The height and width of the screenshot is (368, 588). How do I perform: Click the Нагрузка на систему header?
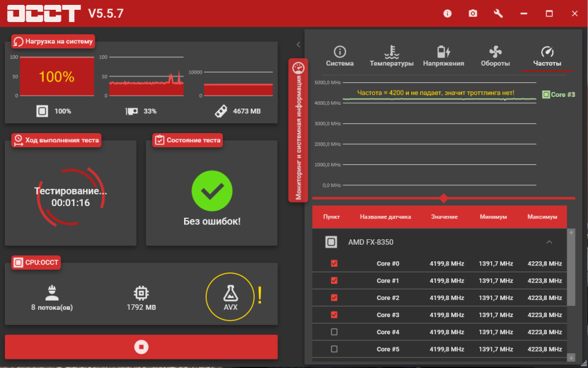click(53, 41)
